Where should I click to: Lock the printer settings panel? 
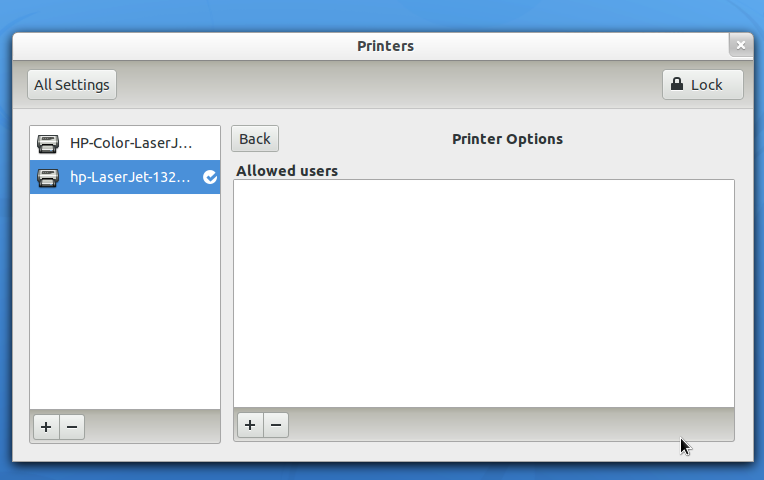703,85
